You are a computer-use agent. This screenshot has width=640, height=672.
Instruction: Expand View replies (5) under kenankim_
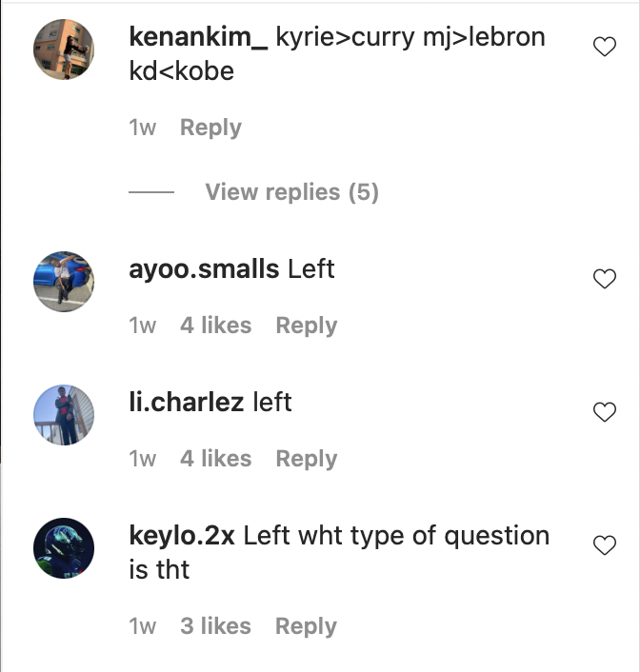point(291,192)
